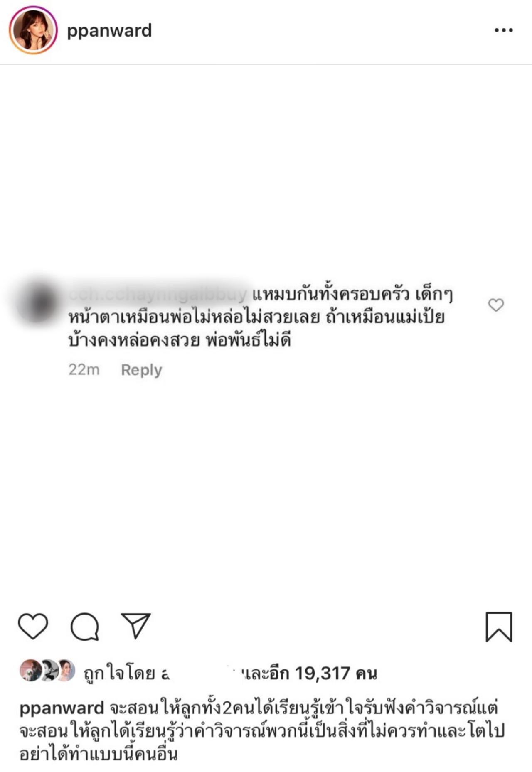This screenshot has width=532, height=772.
Task: Save post with the bookmark icon
Action: click(x=499, y=627)
